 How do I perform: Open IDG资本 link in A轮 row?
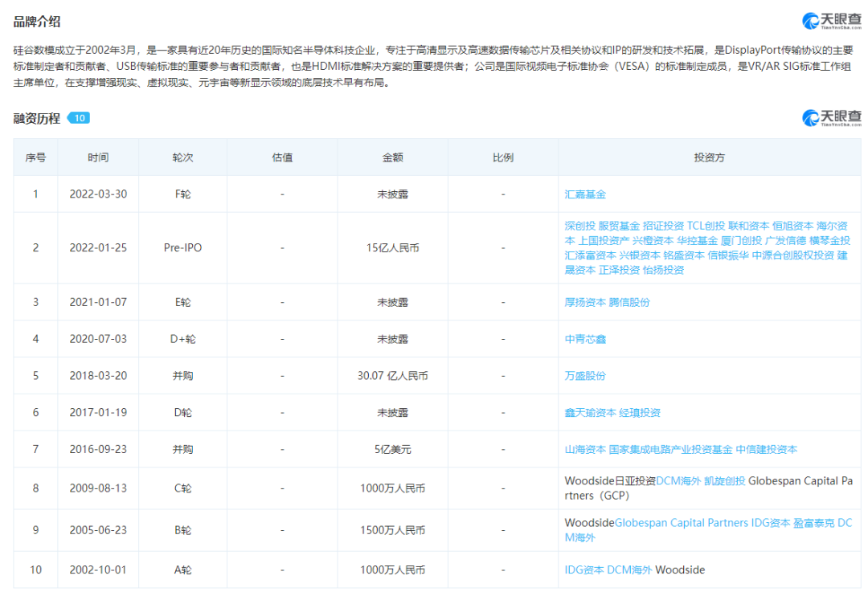click(584, 570)
